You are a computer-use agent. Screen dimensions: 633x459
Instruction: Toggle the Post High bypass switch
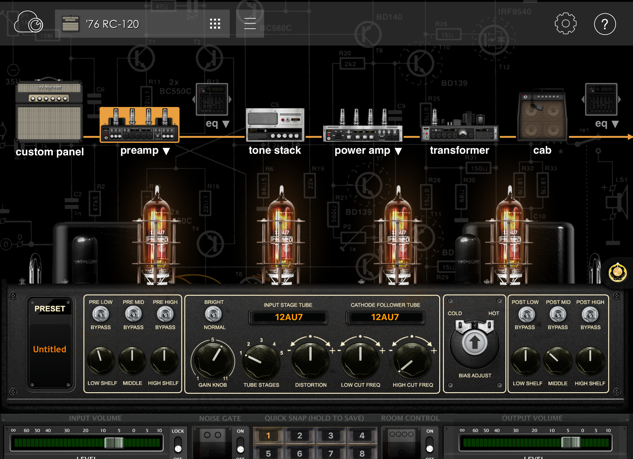pyautogui.click(x=590, y=314)
